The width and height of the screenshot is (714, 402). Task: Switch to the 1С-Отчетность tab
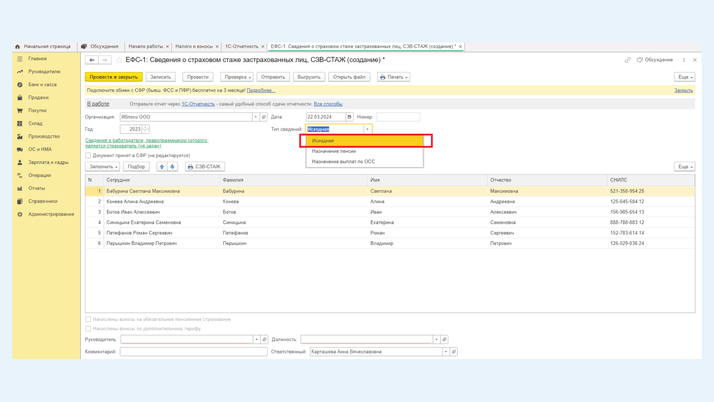point(241,46)
